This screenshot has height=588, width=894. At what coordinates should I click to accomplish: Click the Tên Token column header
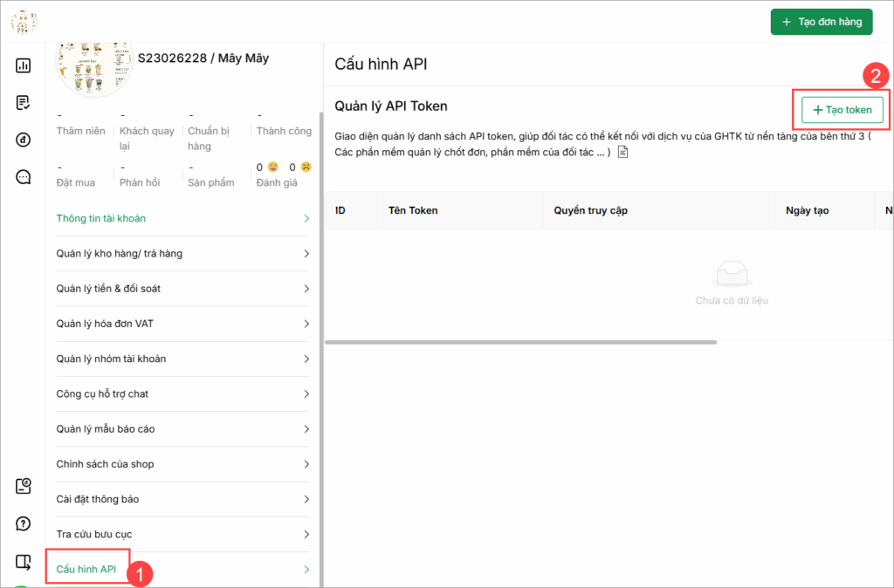click(413, 210)
